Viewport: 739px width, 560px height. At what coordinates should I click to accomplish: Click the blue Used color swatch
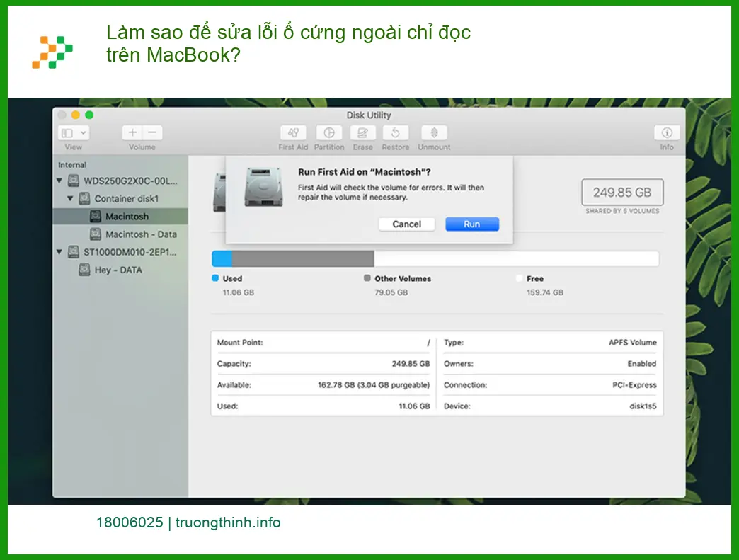(x=215, y=278)
